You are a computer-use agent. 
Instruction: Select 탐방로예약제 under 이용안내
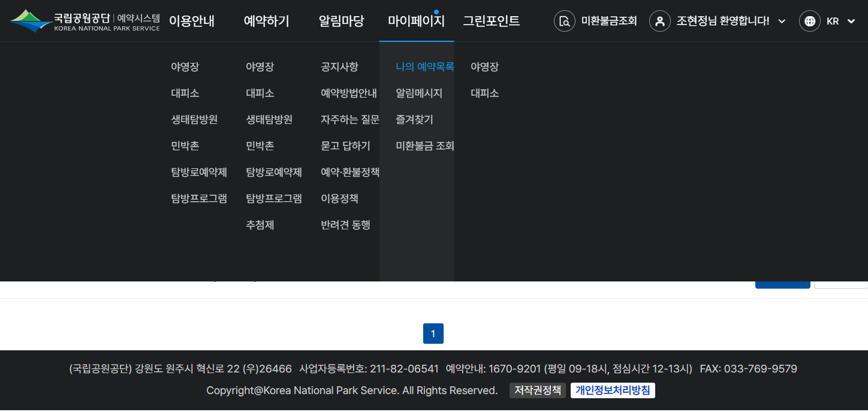[199, 172]
